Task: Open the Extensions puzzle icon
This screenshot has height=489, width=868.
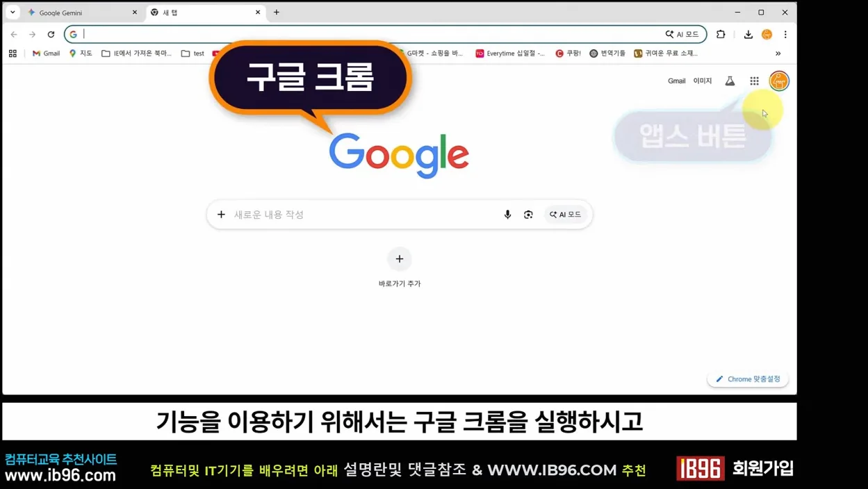Action: 721,34
